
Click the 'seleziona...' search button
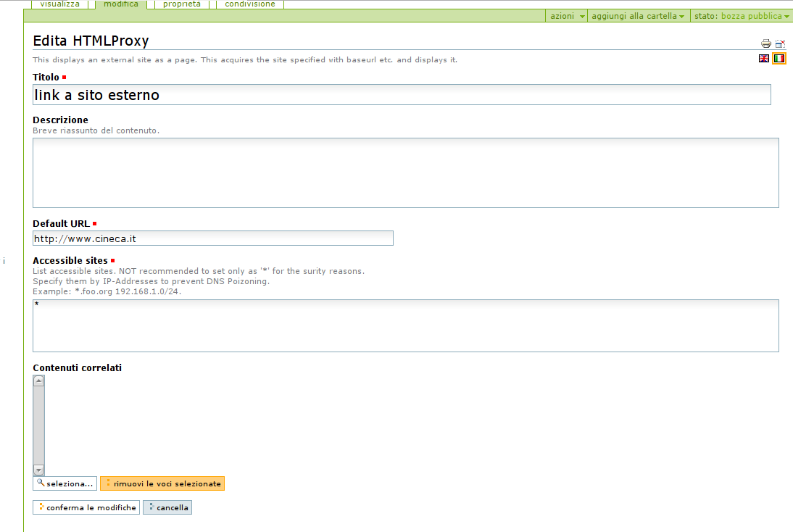[65, 483]
